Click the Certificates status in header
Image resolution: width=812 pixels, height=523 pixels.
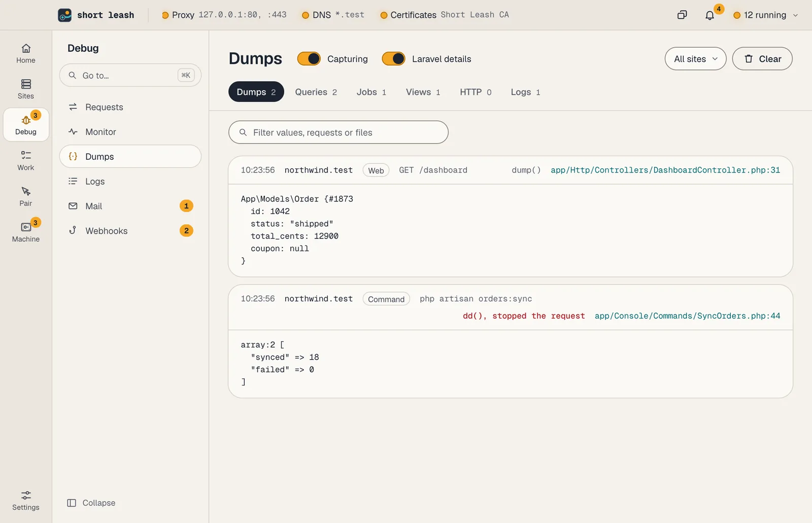[x=445, y=15]
